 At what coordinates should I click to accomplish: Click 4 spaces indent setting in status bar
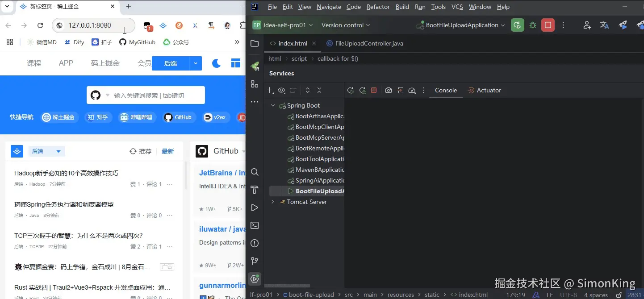(596, 295)
